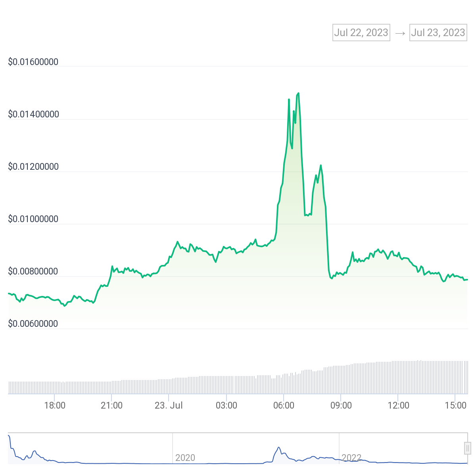Click the 2022 marker in the bottom navigator
The height and width of the screenshot is (476, 476).
coord(351,457)
